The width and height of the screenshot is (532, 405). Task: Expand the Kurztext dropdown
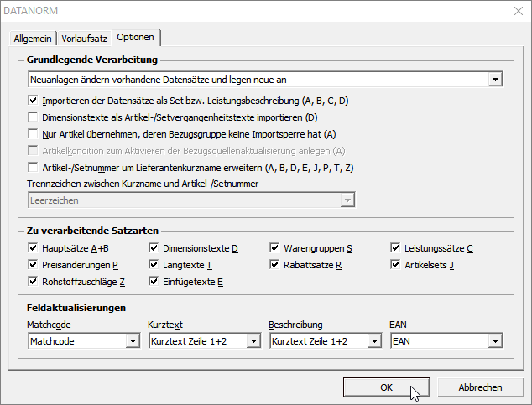point(253,341)
